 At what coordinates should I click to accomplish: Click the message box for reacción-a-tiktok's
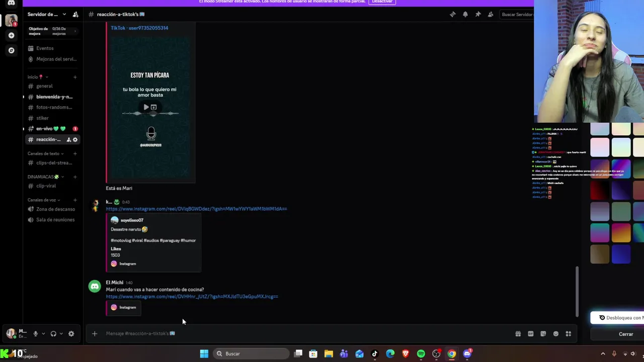point(307,334)
